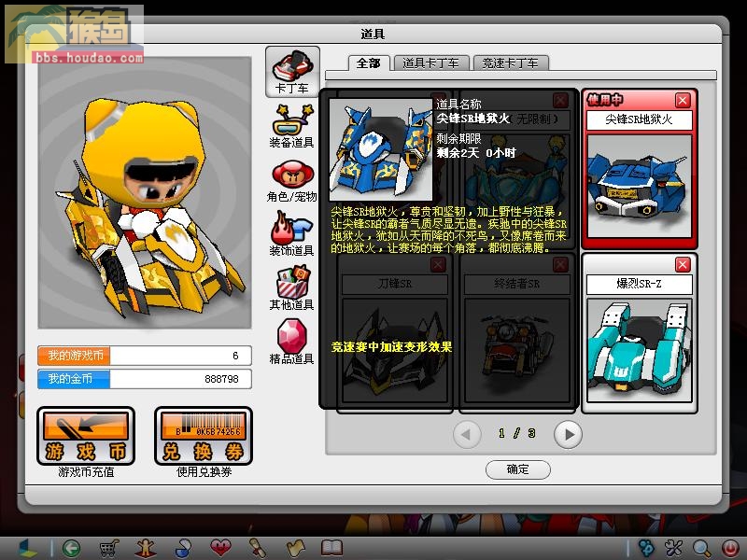Image resolution: width=747 pixels, height=560 pixels.
Task: Click the 爆烈SR-Z name label
Action: [640, 285]
